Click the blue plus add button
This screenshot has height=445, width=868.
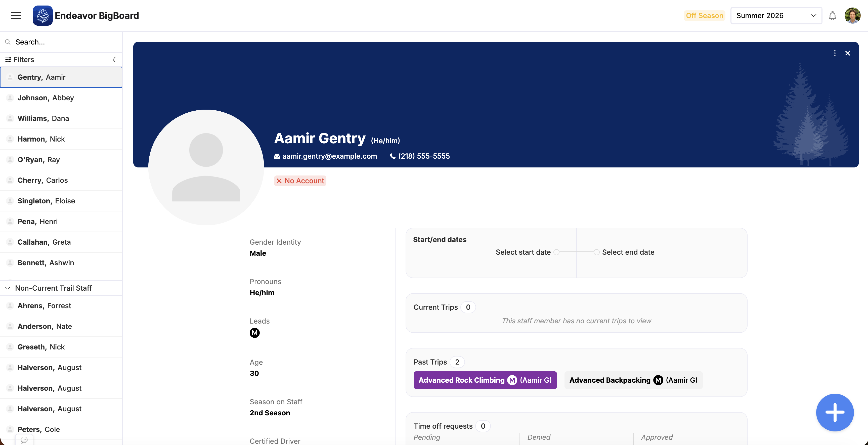[x=835, y=412]
